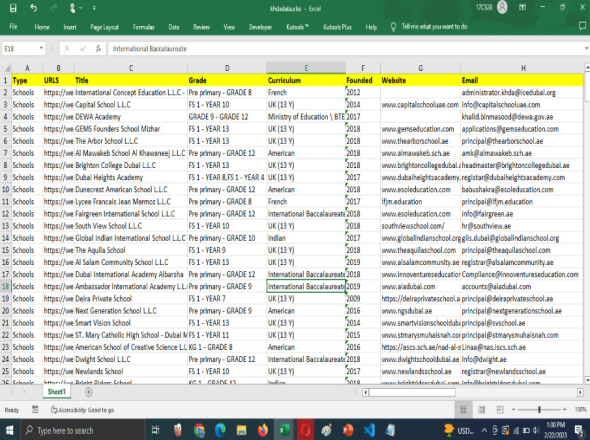Click Accessibility: Good to go status
Image resolution: width=590 pixels, height=440 pixels.
(82, 410)
